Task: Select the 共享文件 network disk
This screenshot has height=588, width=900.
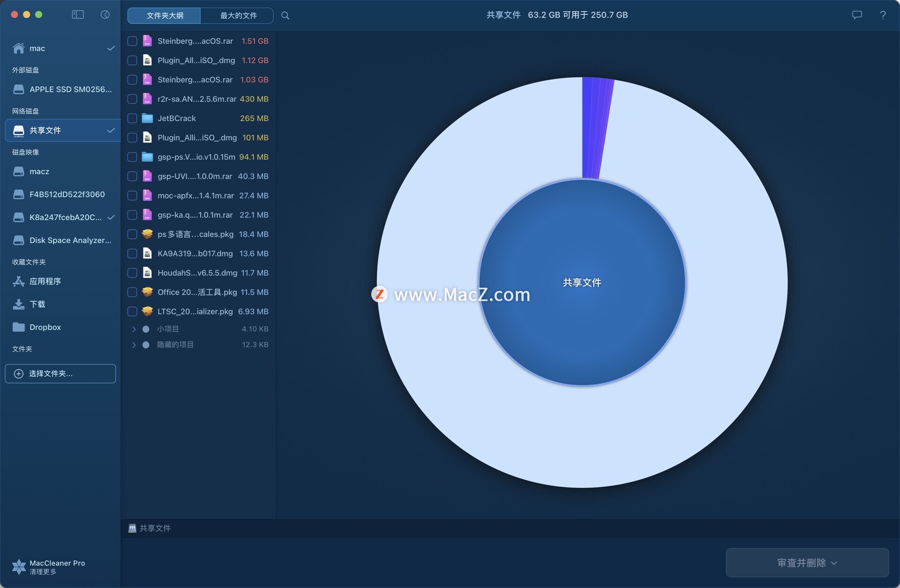Action: pyautogui.click(x=63, y=130)
